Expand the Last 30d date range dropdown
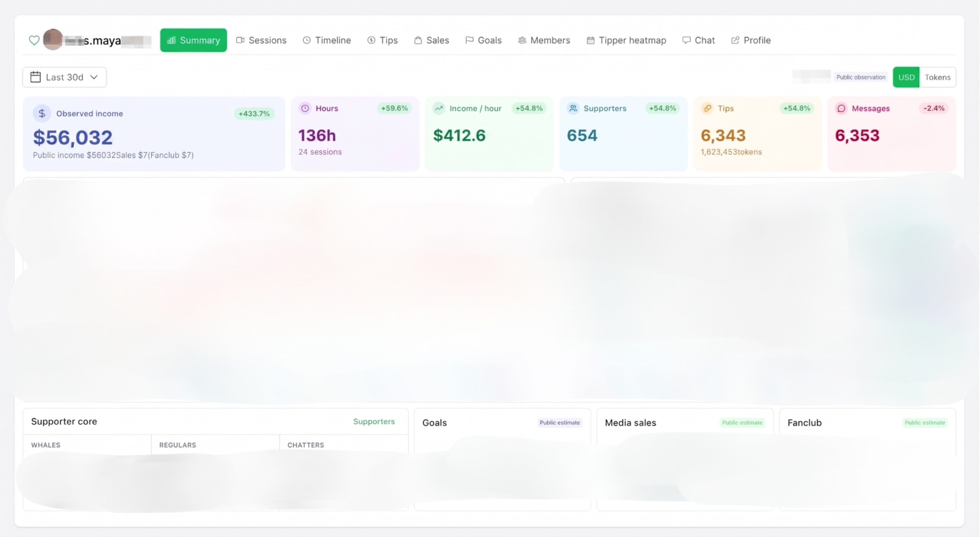Screen dimensions: 980x537 click(65, 77)
